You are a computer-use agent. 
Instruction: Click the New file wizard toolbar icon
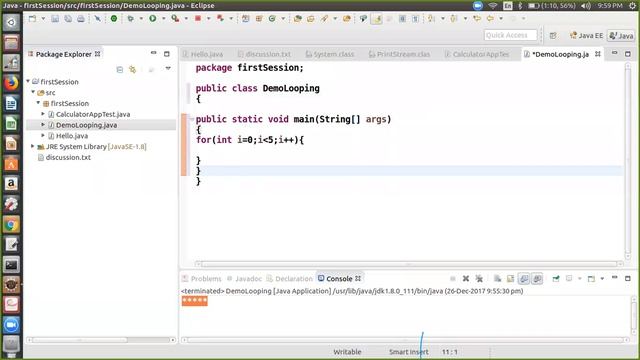pos(32,18)
